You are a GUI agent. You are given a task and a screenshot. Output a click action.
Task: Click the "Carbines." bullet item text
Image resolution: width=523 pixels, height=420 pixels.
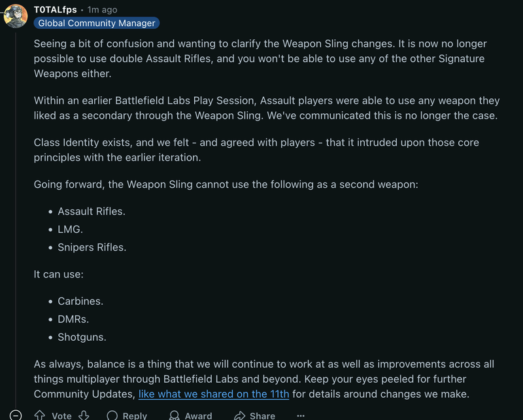(80, 301)
